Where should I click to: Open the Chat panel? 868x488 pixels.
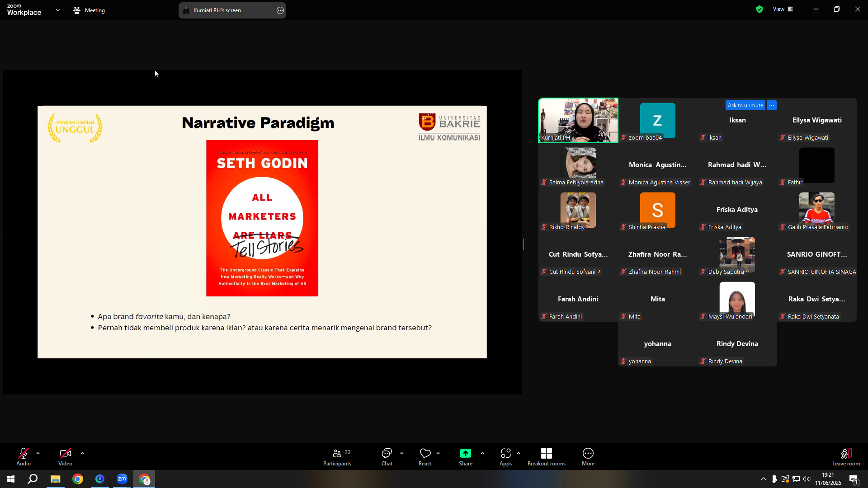(387, 456)
